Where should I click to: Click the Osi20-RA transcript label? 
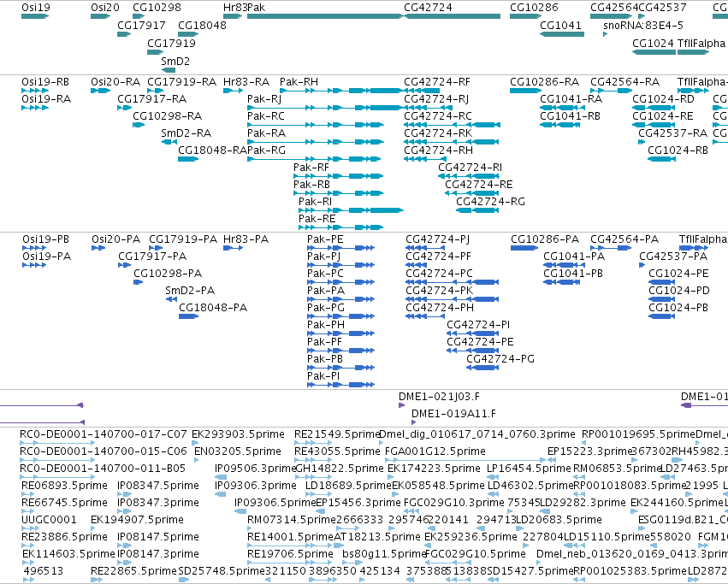(115, 82)
